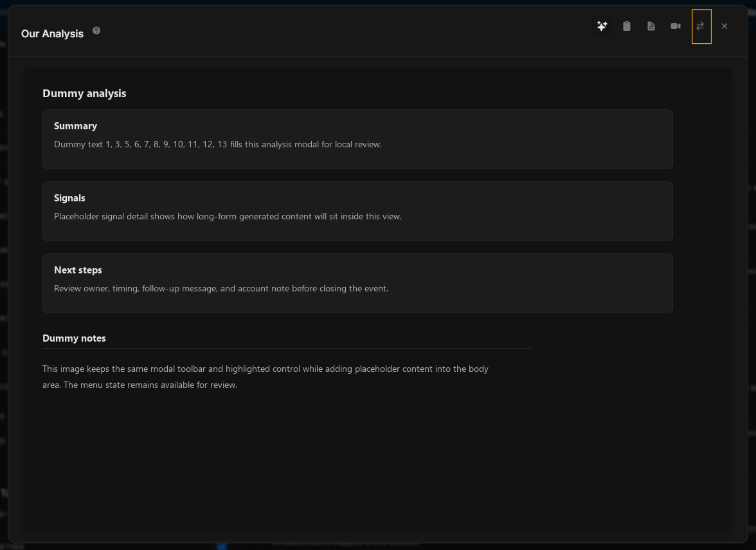Close the Our Analysis modal
This screenshot has height=550, width=756.
click(x=724, y=26)
